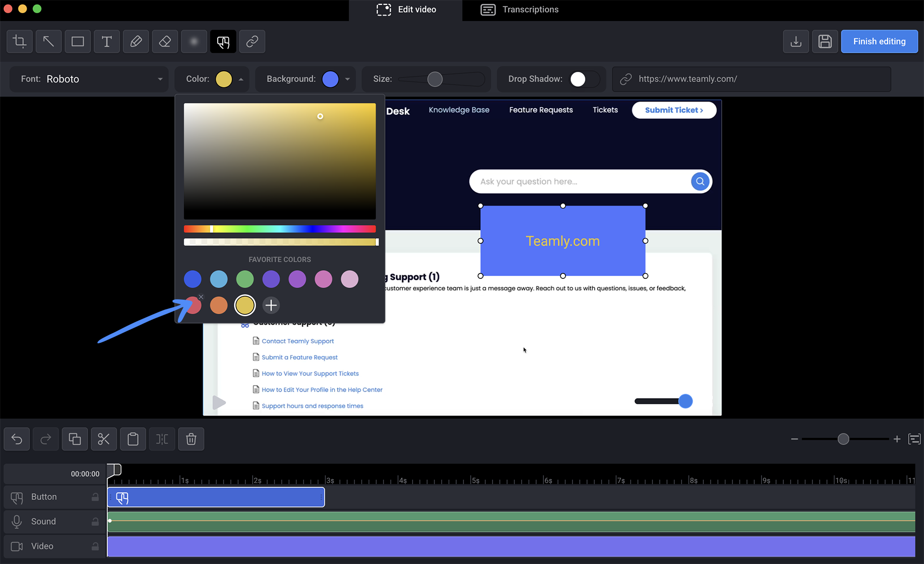Viewport: 924px width, 564px height.
Task: Click the copy icon above timeline
Action: coord(75,439)
